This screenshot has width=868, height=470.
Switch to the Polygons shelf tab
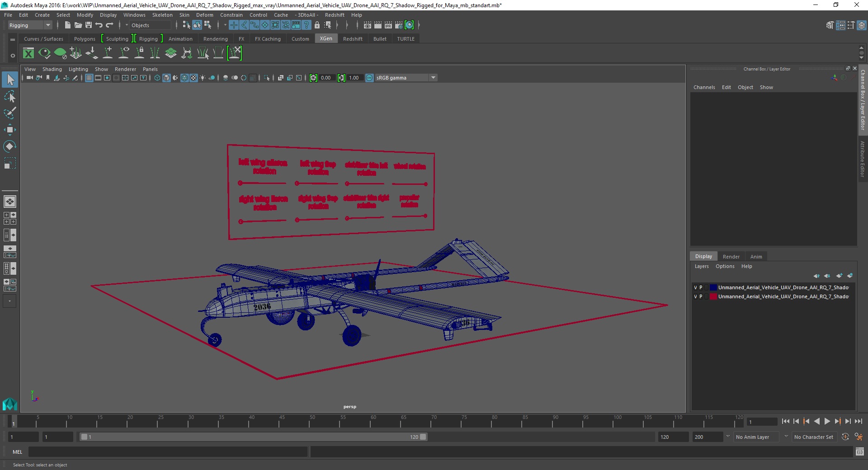click(85, 39)
